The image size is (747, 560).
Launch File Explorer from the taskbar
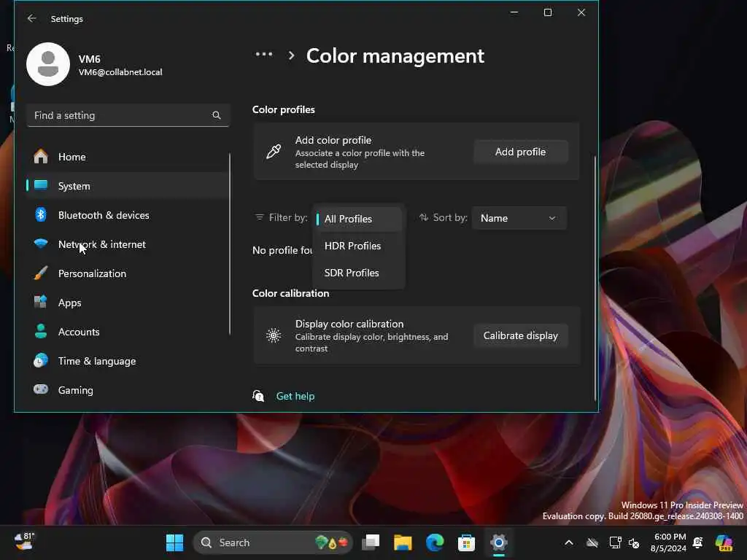tap(403, 542)
